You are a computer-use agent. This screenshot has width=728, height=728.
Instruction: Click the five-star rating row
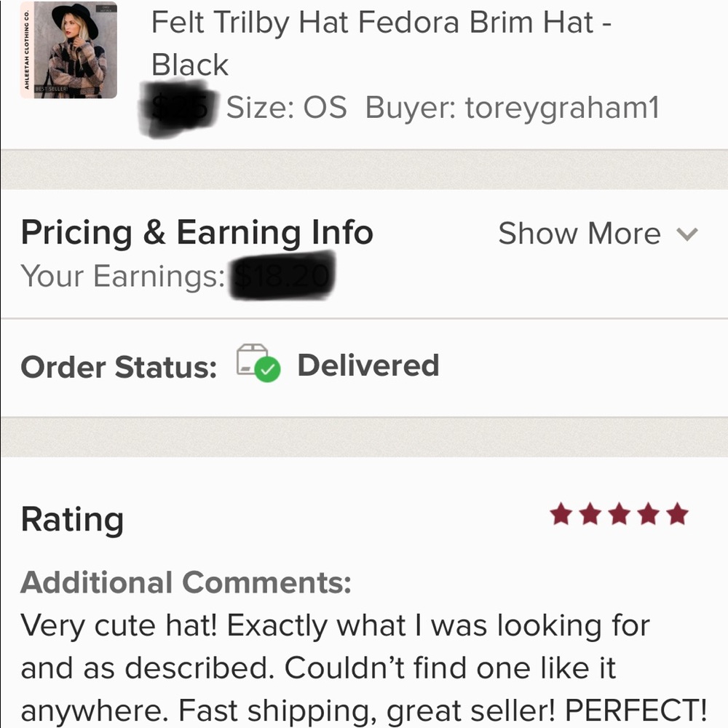[620, 514]
